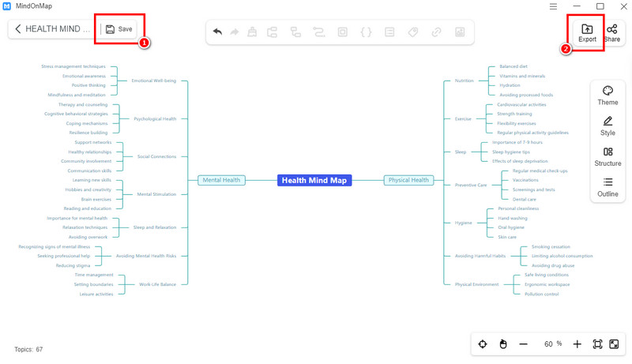The height and width of the screenshot is (364, 632).
Task: Click the relationship line connector icon
Action: click(x=319, y=32)
